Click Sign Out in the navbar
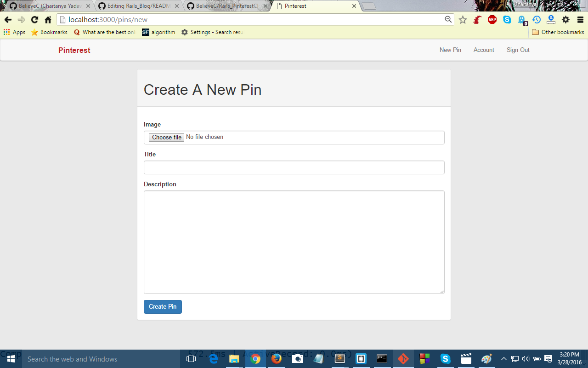The image size is (588, 368). click(x=518, y=50)
